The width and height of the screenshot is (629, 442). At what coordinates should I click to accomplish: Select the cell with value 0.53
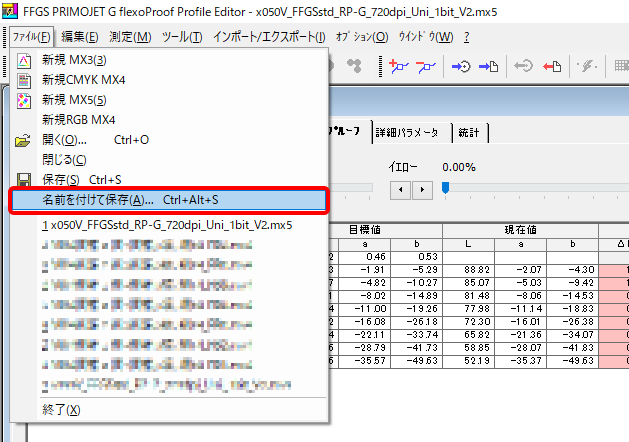[x=417, y=257]
